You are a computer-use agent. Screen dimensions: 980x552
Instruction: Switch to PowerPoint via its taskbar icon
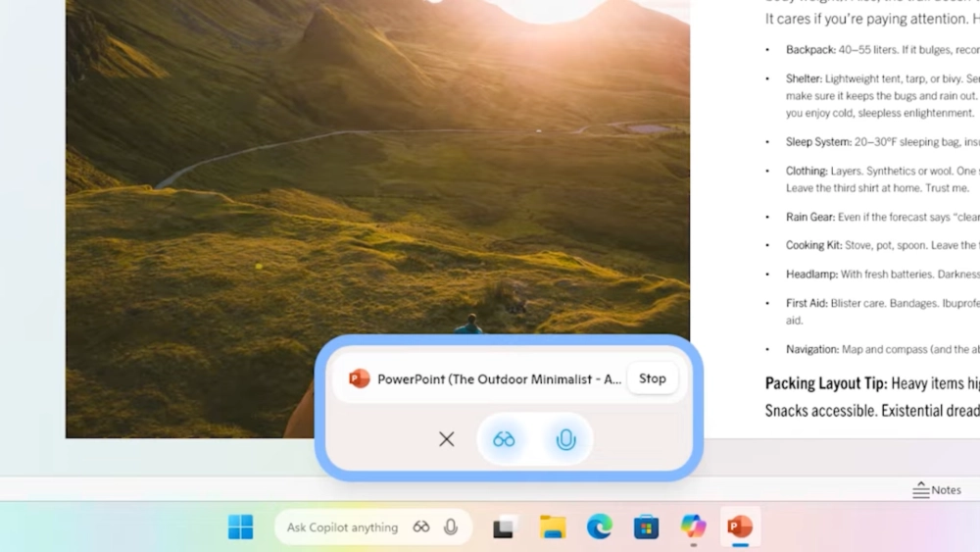tap(740, 527)
